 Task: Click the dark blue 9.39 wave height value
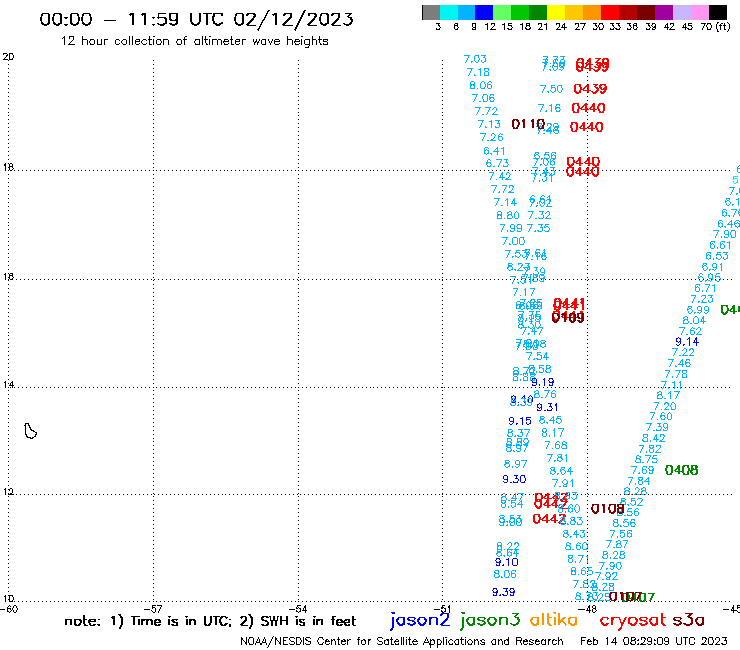504,592
